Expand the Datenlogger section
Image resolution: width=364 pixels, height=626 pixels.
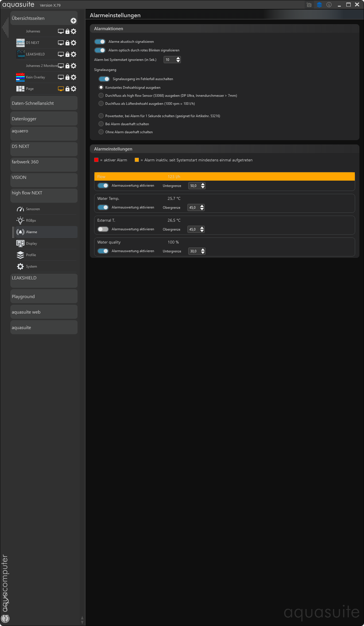(x=44, y=119)
